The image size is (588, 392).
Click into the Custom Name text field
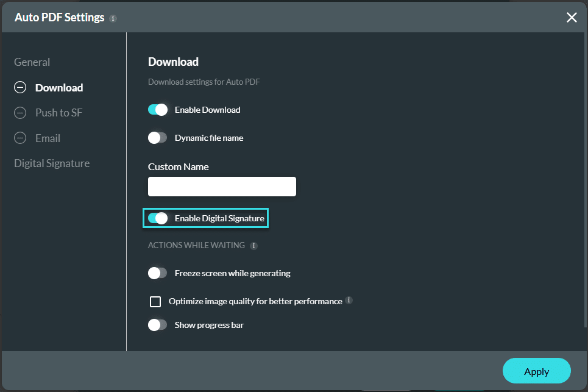click(222, 187)
